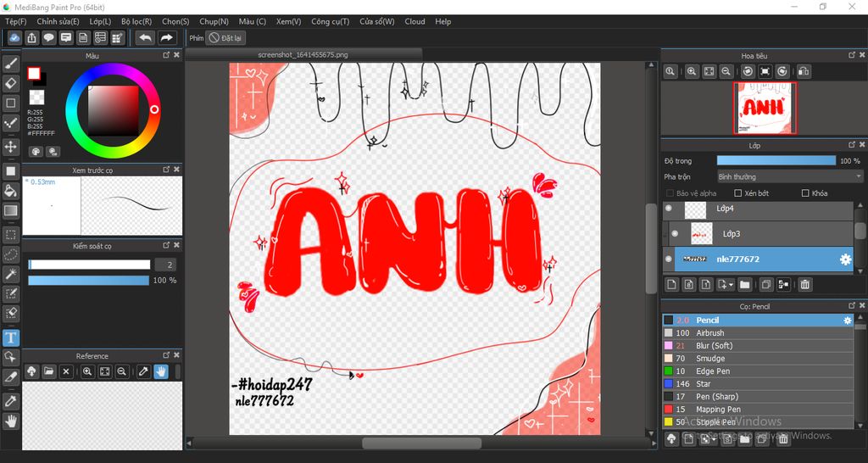Add a layer folder in Lớp panel
868x463 pixels.
pos(744,285)
